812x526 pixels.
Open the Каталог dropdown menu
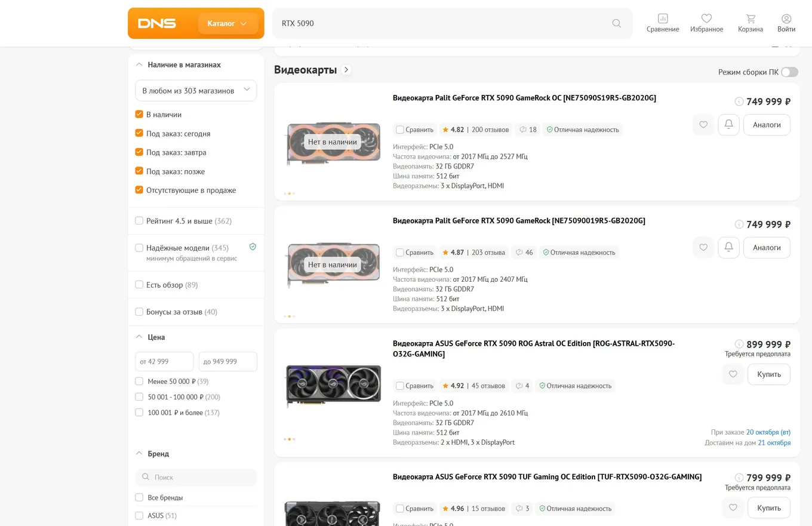click(x=227, y=23)
